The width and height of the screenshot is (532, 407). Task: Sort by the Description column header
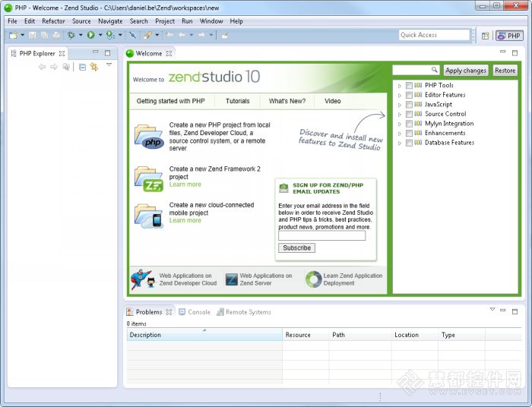point(204,334)
